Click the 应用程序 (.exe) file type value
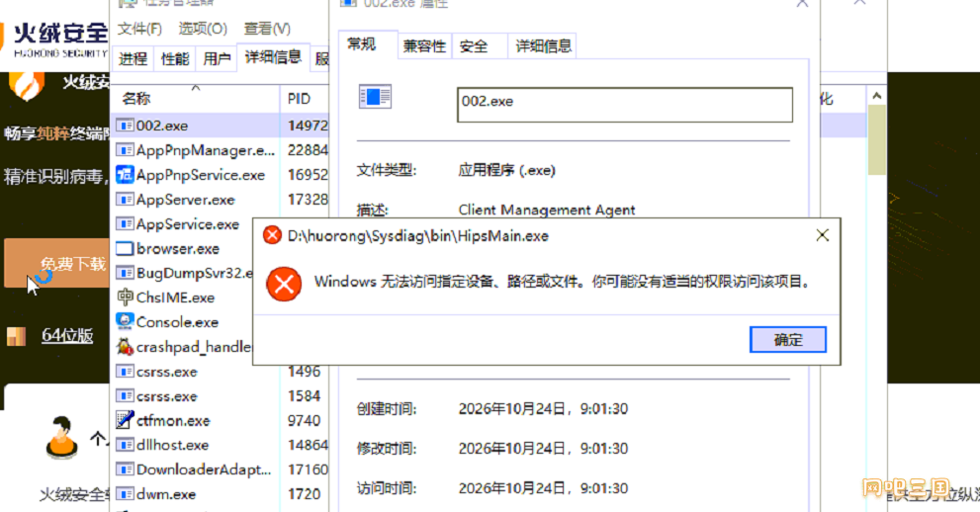Image resolution: width=980 pixels, height=512 pixels. [507, 170]
